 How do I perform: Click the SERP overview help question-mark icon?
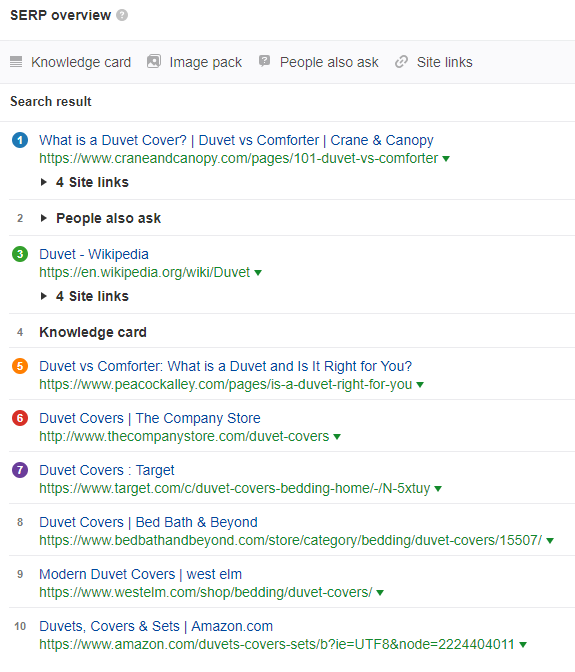tap(122, 15)
